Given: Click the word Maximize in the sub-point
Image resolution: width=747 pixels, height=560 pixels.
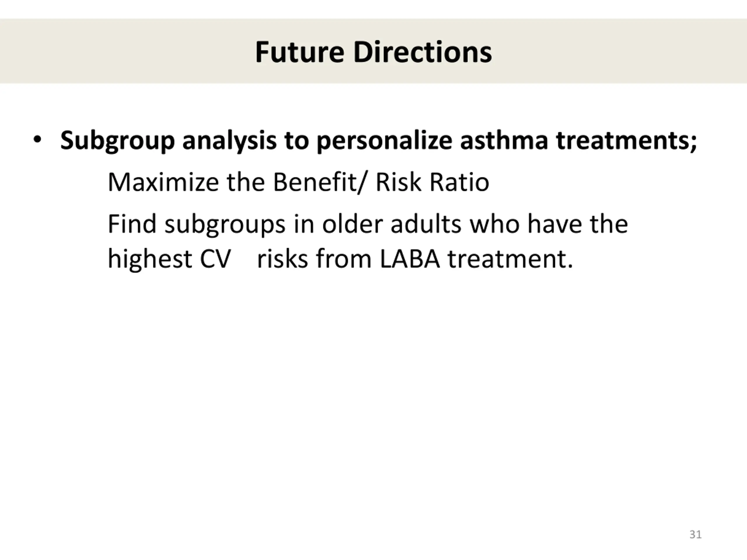Looking at the screenshot, I should coord(163,182).
